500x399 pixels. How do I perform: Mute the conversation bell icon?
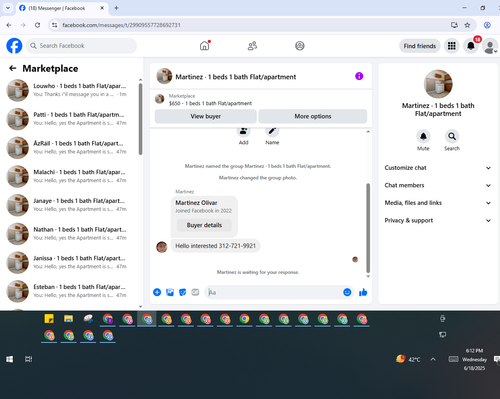423,136
